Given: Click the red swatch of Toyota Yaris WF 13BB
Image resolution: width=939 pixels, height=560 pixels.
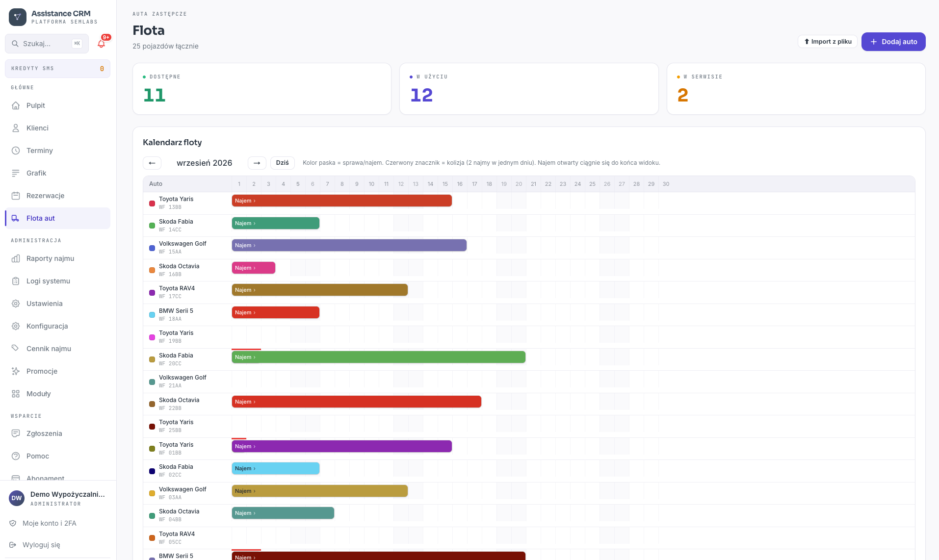Looking at the screenshot, I should pyautogui.click(x=152, y=204).
